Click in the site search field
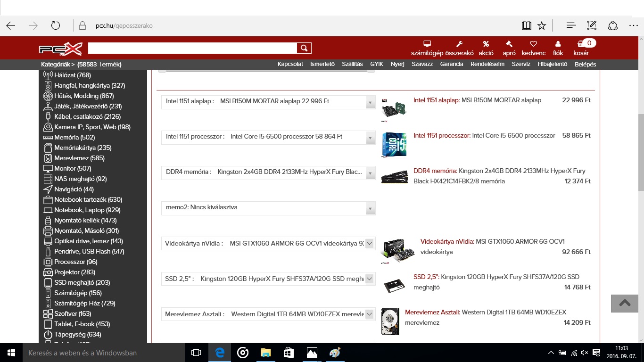Viewport: 644px width, 362px height. click(192, 48)
